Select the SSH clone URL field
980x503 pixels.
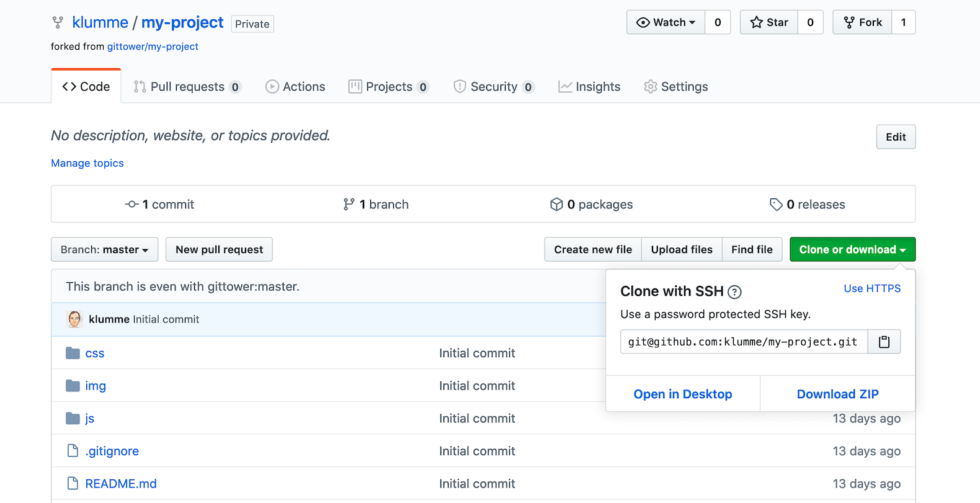(743, 342)
